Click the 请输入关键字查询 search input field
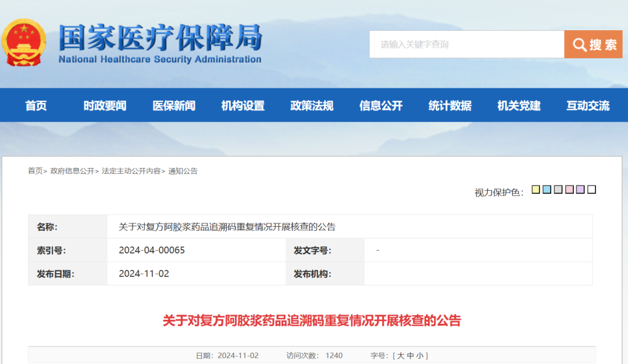The image size is (628, 364). pos(466,44)
